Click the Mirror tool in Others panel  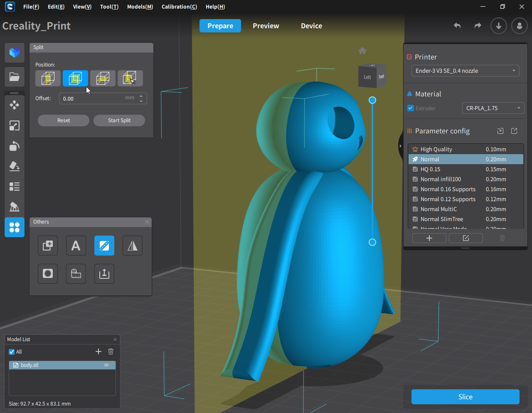(133, 246)
